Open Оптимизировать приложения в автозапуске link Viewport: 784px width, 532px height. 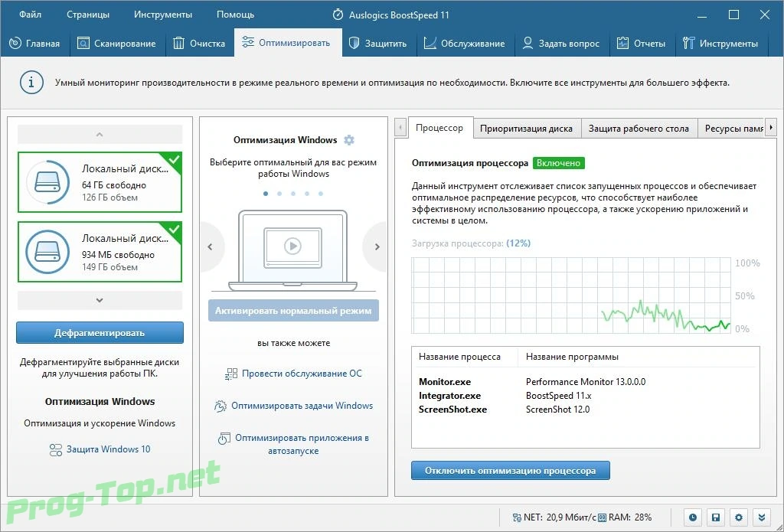click(x=302, y=444)
